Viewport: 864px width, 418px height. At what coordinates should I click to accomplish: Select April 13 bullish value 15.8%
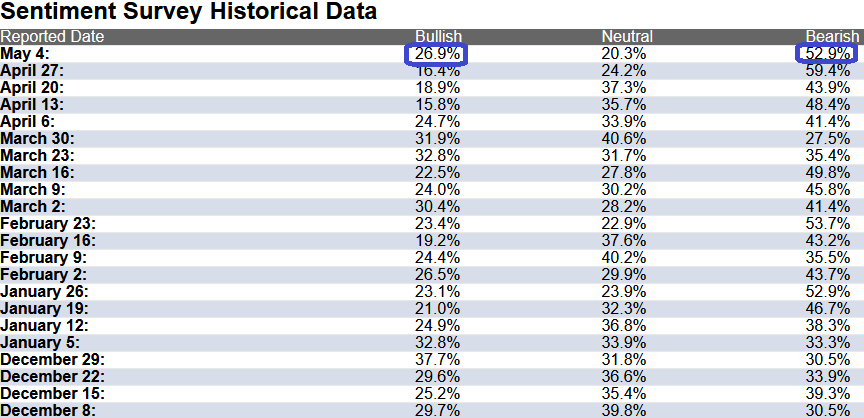point(437,105)
